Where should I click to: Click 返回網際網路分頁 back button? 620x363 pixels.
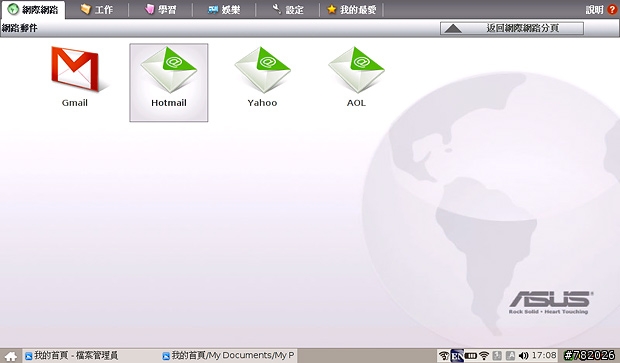point(512,28)
